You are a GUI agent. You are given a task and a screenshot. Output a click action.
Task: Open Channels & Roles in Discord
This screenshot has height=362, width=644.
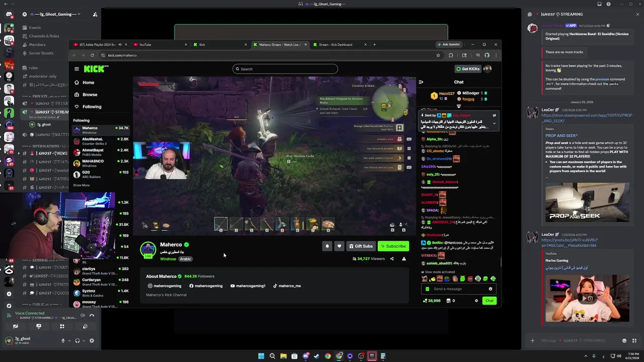59,36
